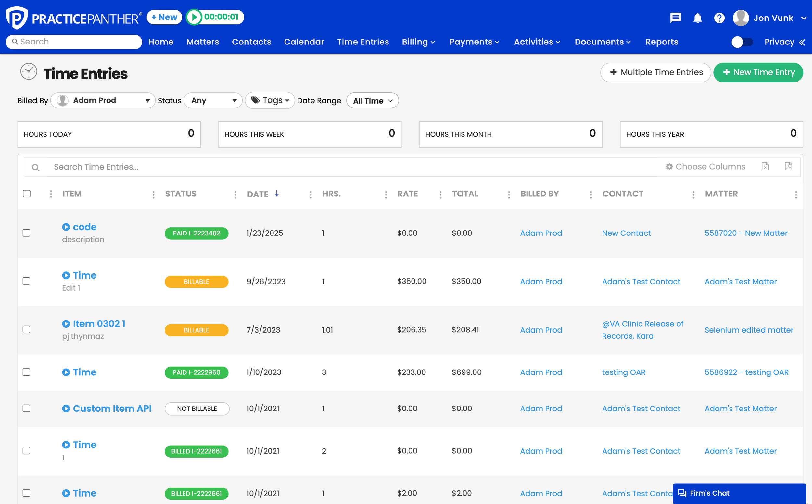Open Choose Columns settings
This screenshot has height=504, width=812.
[706, 166]
